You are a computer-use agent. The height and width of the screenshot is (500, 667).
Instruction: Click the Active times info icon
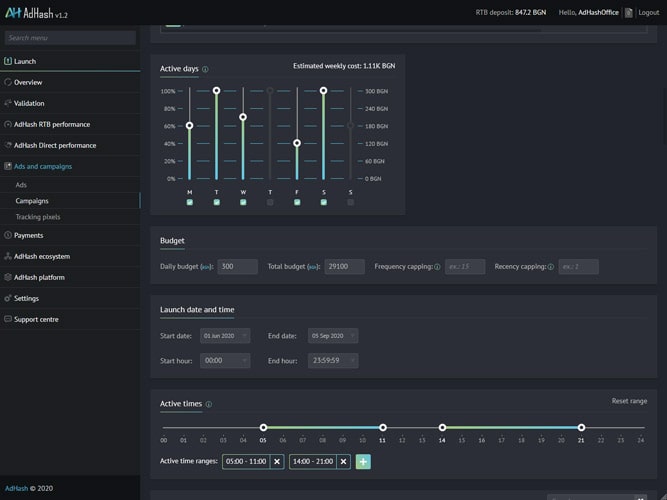(x=209, y=405)
